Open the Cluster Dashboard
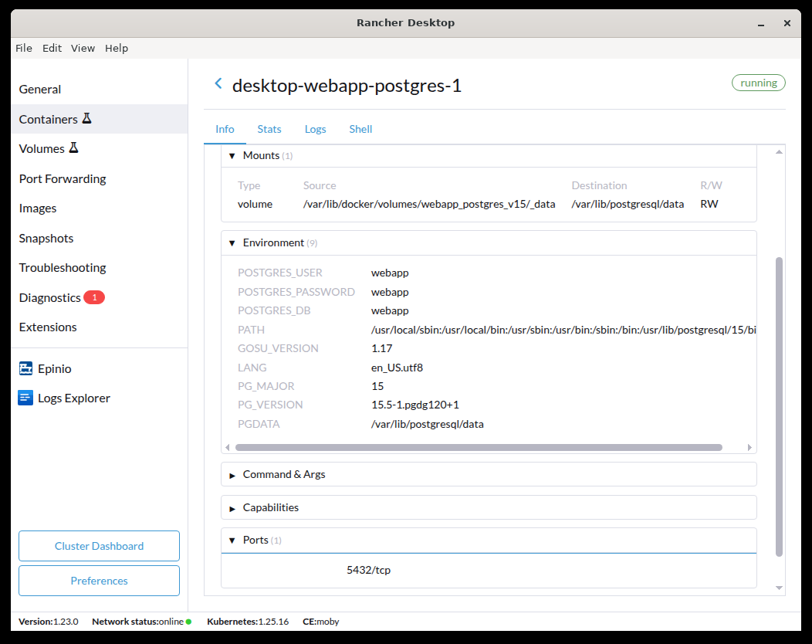The image size is (812, 644). (x=99, y=546)
